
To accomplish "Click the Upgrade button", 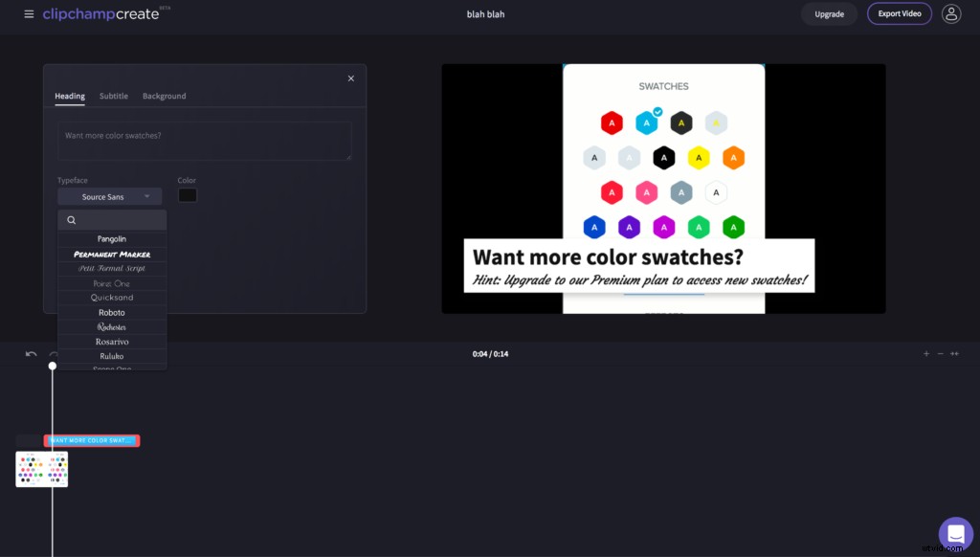I will coord(829,13).
